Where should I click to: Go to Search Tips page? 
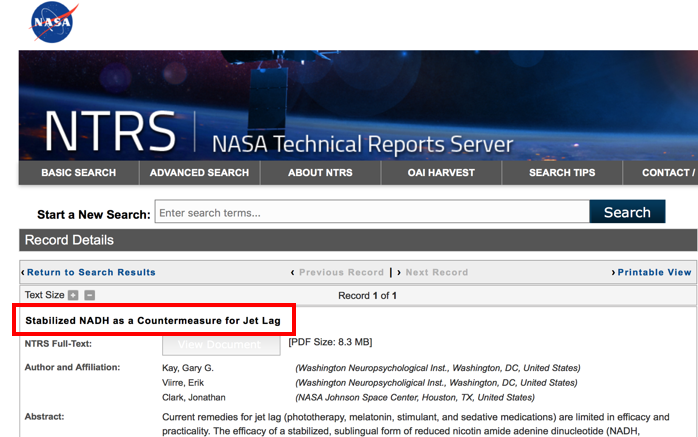(x=562, y=173)
